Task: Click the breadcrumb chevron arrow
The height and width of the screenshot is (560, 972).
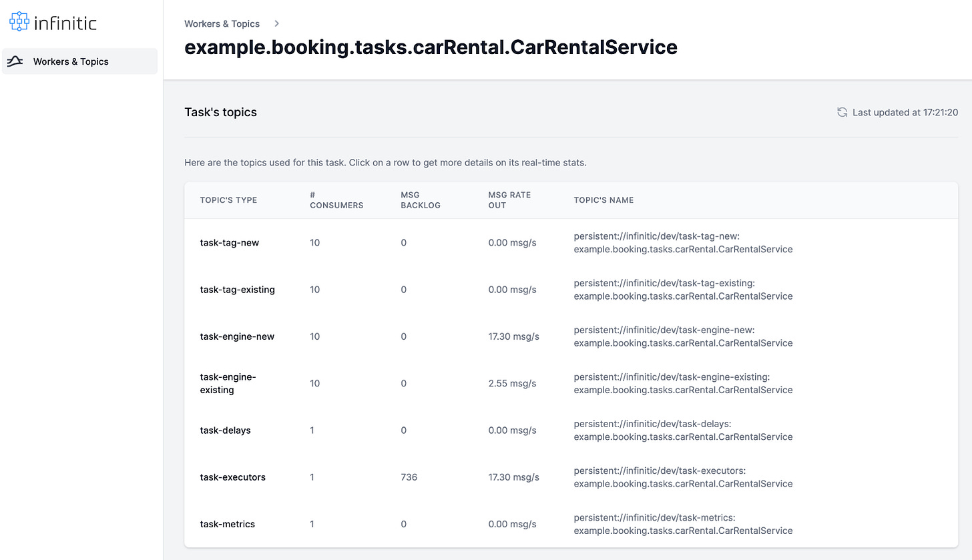Action: coord(276,23)
